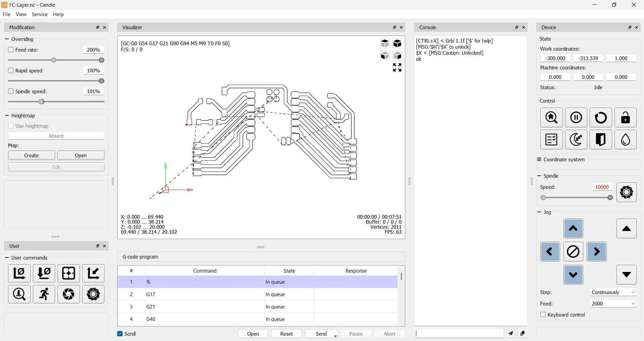
Task: Click the return-to-origin axes arrow user command
Action: [93, 273]
